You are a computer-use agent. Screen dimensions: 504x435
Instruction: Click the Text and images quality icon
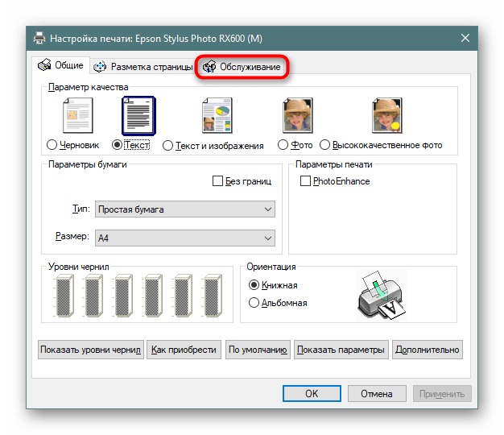[217, 115]
